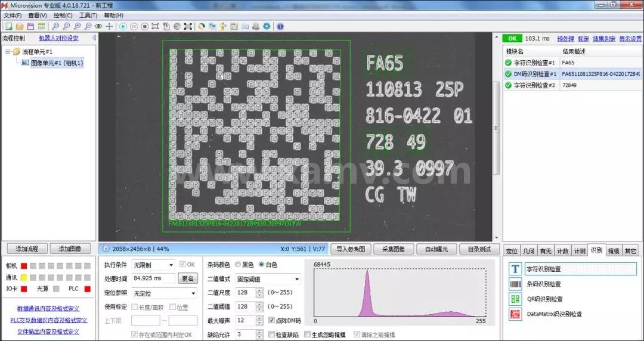Click the crosshair plus toolbar icon

click(109, 26)
